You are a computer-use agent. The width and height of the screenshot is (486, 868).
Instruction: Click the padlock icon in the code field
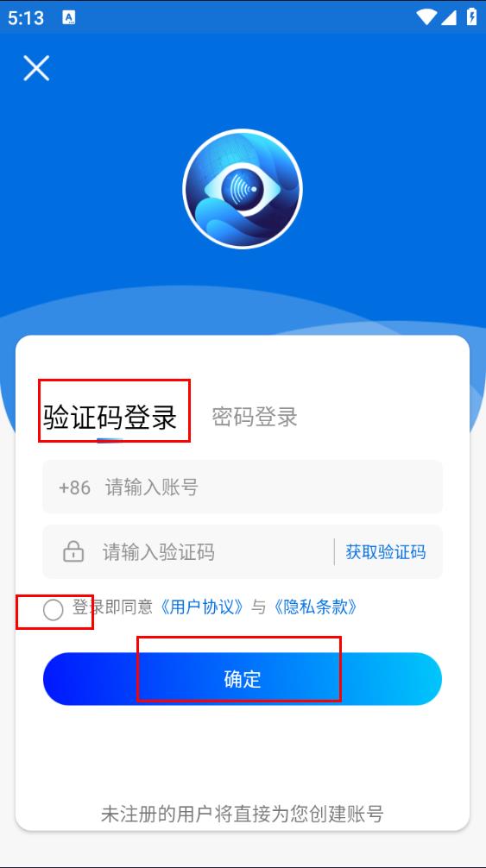(x=73, y=552)
